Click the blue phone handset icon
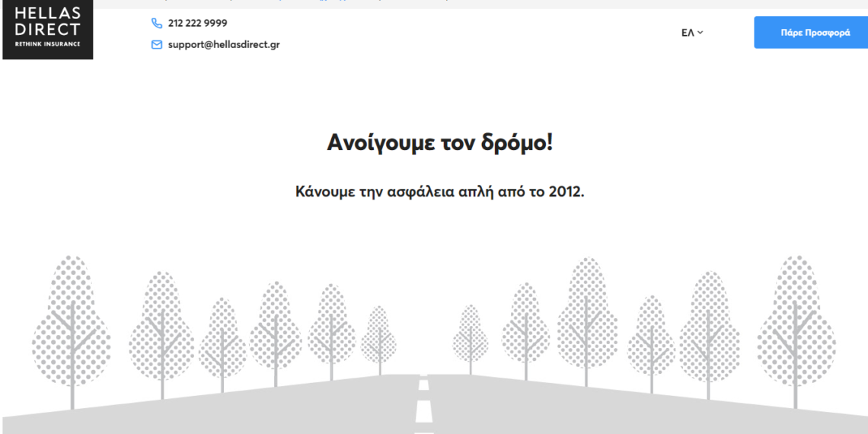This screenshot has width=868, height=434. pyautogui.click(x=157, y=24)
